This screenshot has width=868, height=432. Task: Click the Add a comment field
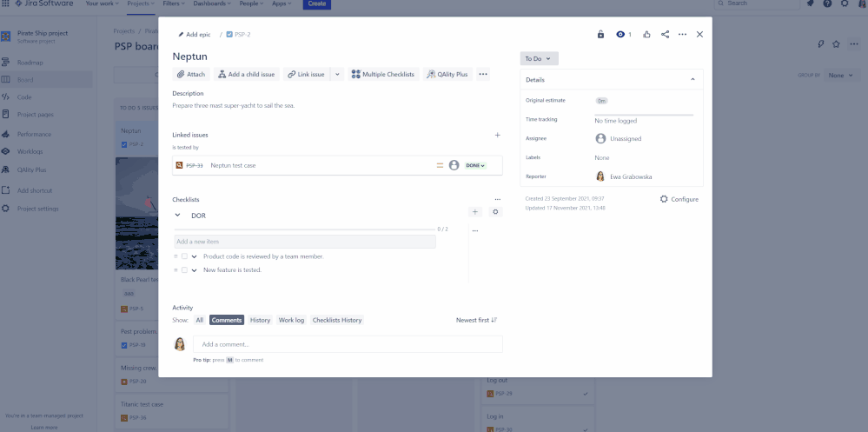tap(348, 344)
